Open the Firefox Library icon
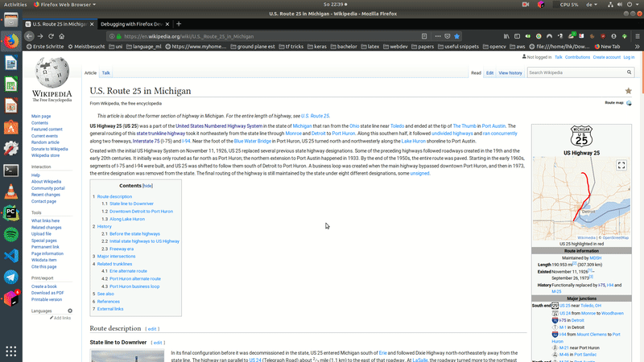Screen dimensions: 644x362 [x=506, y=36]
